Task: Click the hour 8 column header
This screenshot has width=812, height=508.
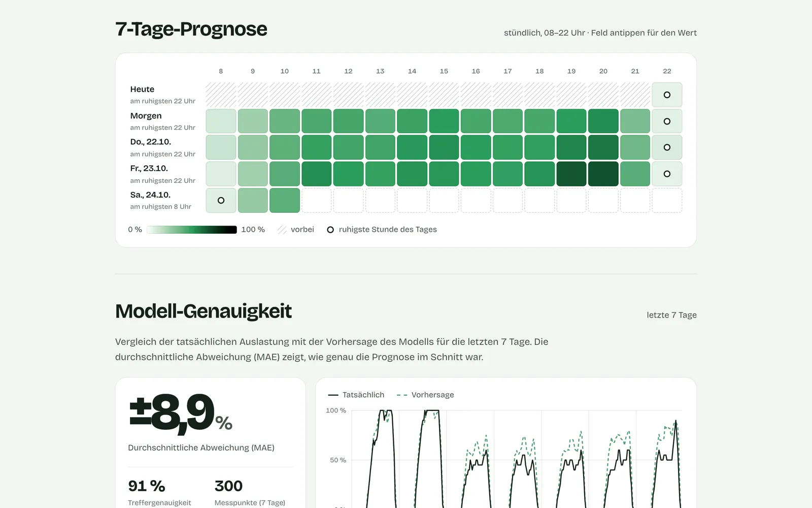Action: 221,71
